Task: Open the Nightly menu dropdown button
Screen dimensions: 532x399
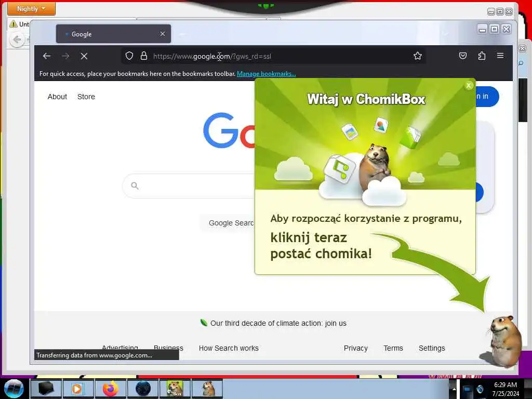Action: pyautogui.click(x=31, y=8)
